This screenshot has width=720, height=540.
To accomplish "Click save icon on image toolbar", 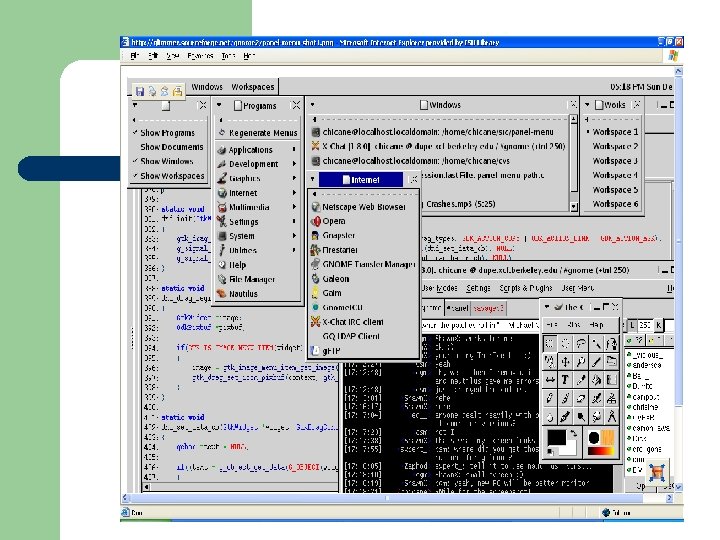I will coord(140,91).
